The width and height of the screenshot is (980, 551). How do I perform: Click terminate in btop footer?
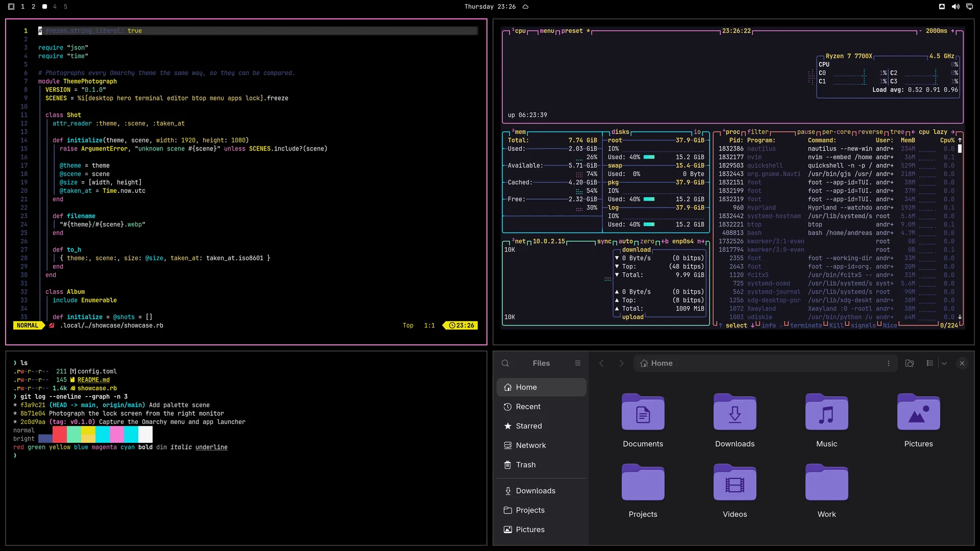click(806, 325)
